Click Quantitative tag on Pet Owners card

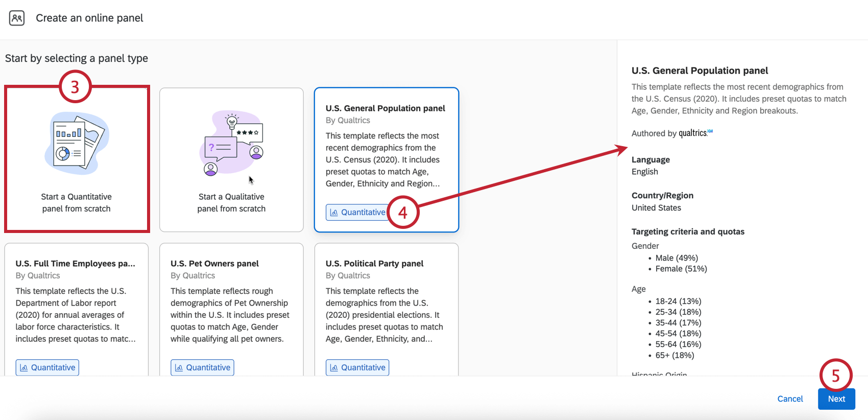point(202,368)
